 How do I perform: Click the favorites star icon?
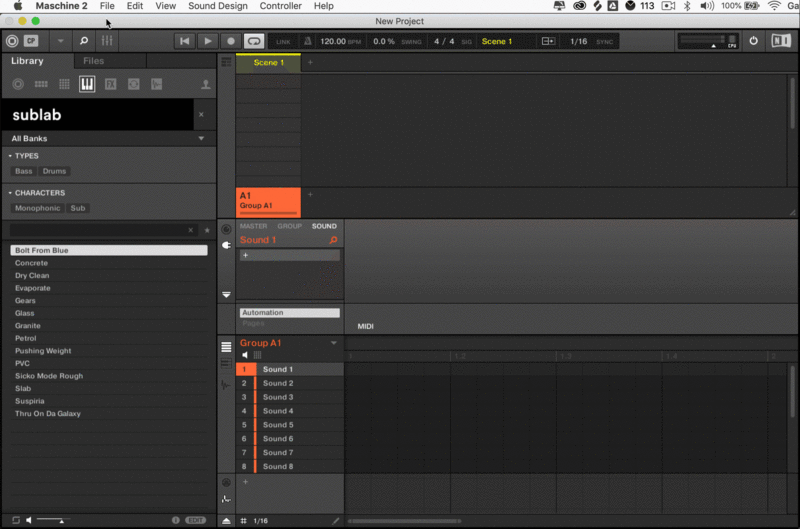pos(207,230)
